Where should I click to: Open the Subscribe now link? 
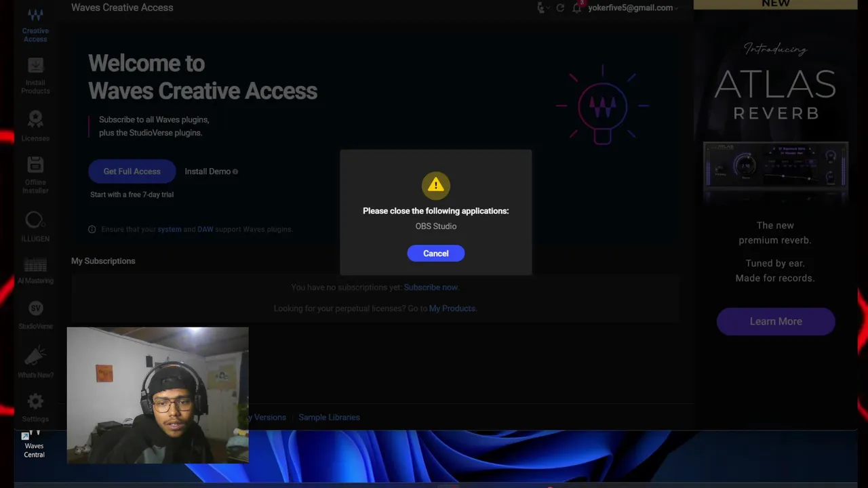[x=431, y=287]
